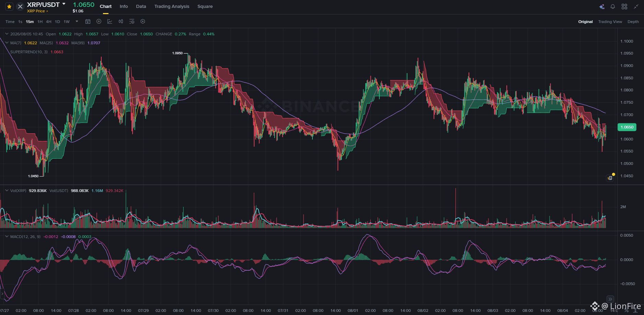This screenshot has width=644, height=315.
Task: Select the 1D interval
Action: coord(57,22)
